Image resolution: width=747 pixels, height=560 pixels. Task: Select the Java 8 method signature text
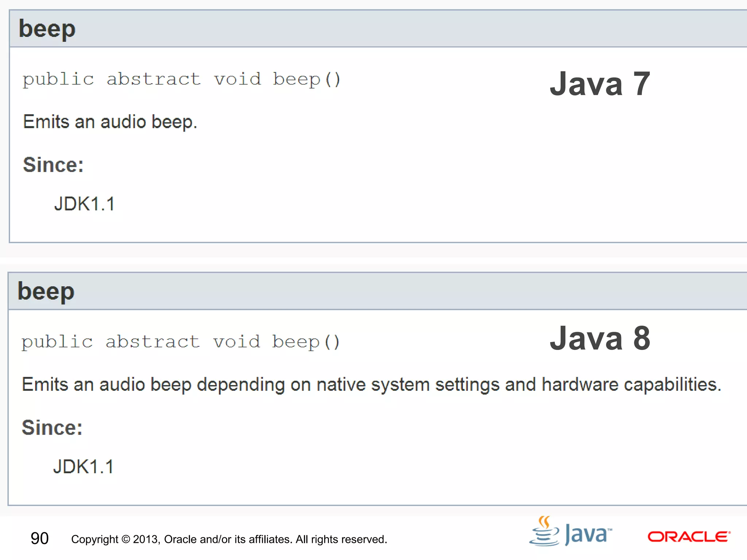(x=181, y=342)
